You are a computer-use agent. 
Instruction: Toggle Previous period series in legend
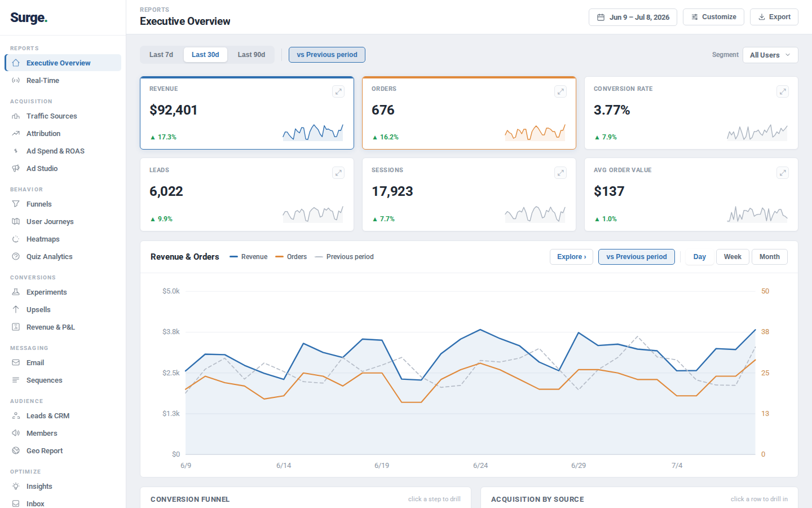pos(344,257)
